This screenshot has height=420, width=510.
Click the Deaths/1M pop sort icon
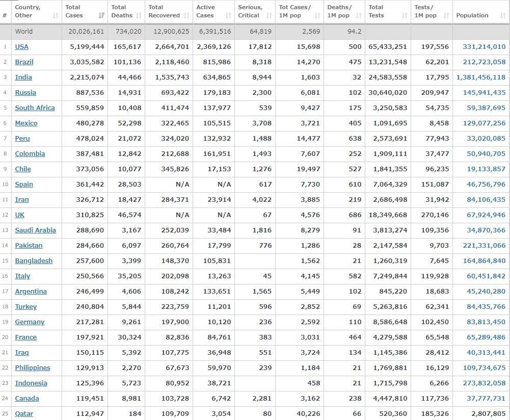pyautogui.click(x=359, y=16)
